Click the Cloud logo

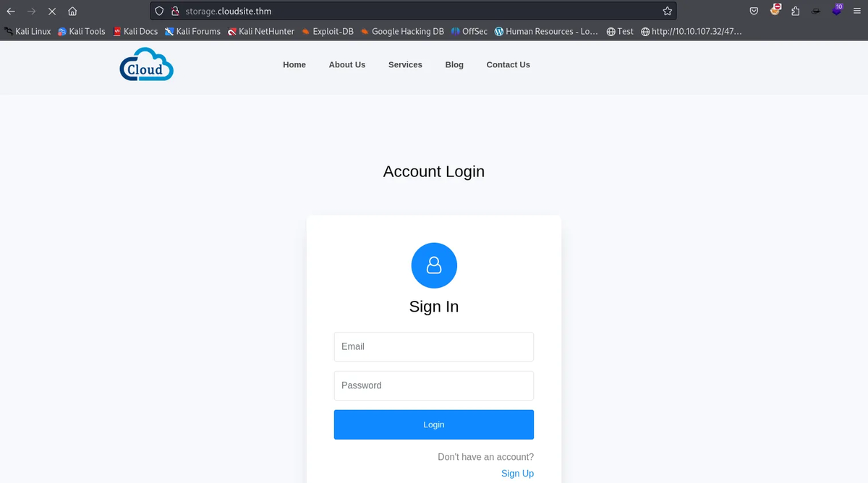146,64
